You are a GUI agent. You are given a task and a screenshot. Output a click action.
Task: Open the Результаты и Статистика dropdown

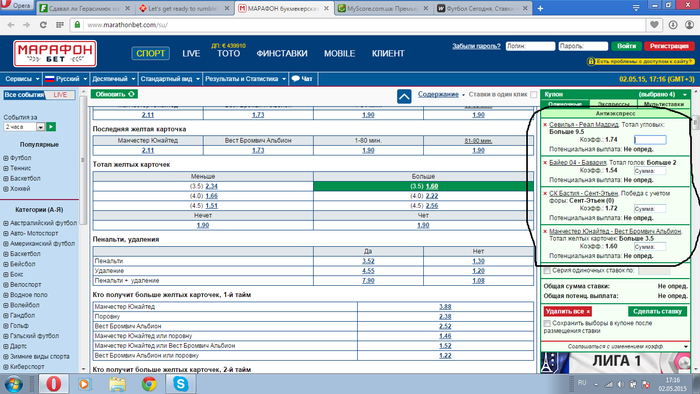[x=245, y=79]
